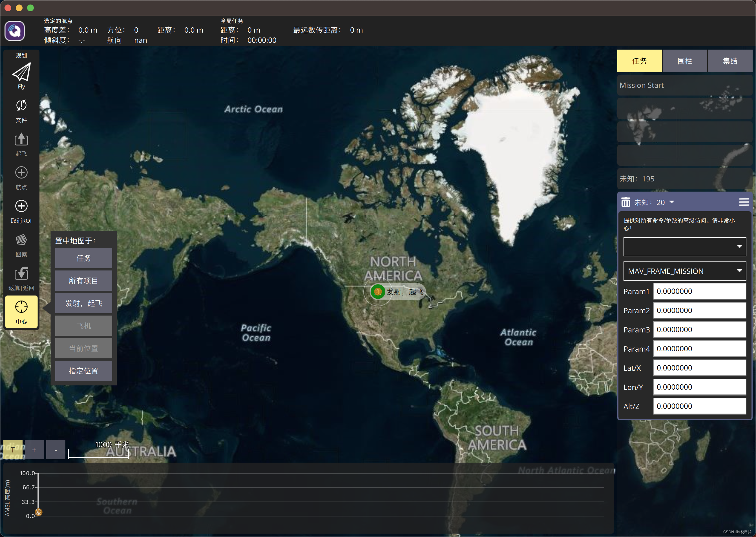The height and width of the screenshot is (537, 756).
Task: Toggle the 中心 center map tool
Action: [x=21, y=312]
